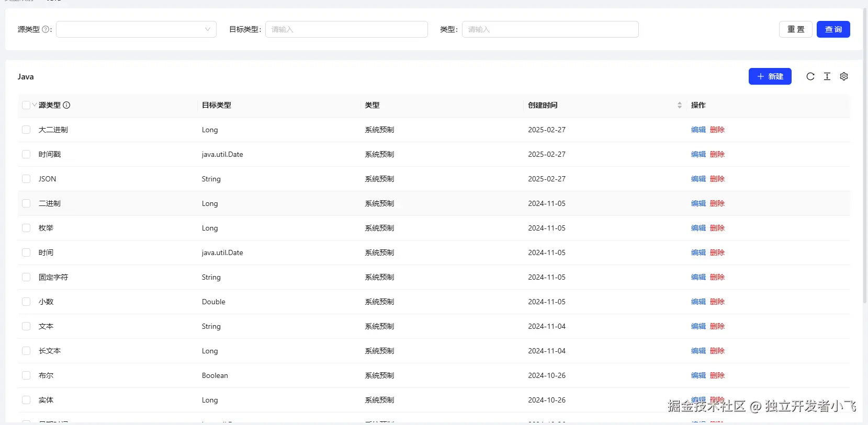
Task: Click the 类型 column header
Action: (x=372, y=105)
